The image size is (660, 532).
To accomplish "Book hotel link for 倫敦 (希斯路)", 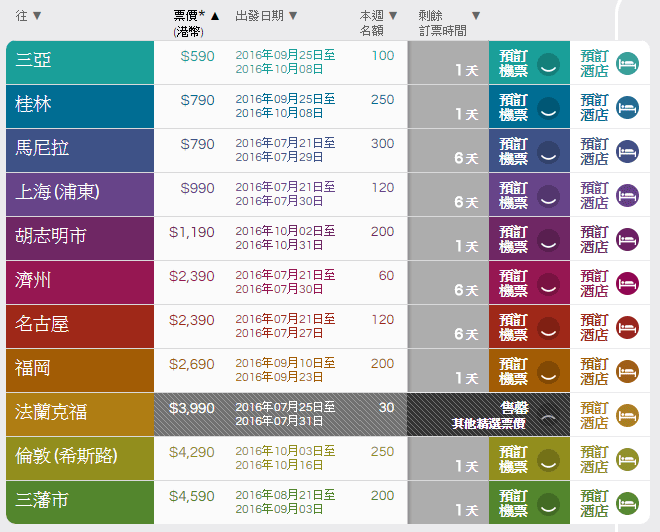I will [594, 459].
